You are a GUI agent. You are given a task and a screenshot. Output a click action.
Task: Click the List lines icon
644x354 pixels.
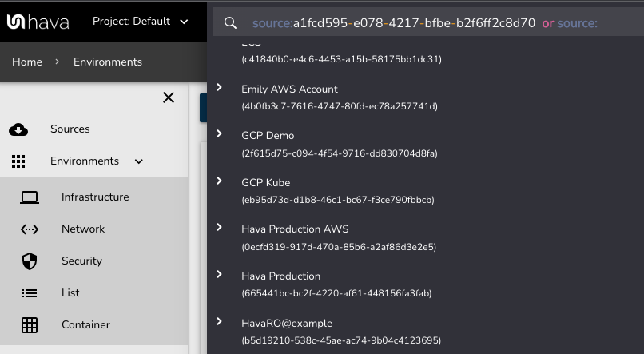click(30, 293)
